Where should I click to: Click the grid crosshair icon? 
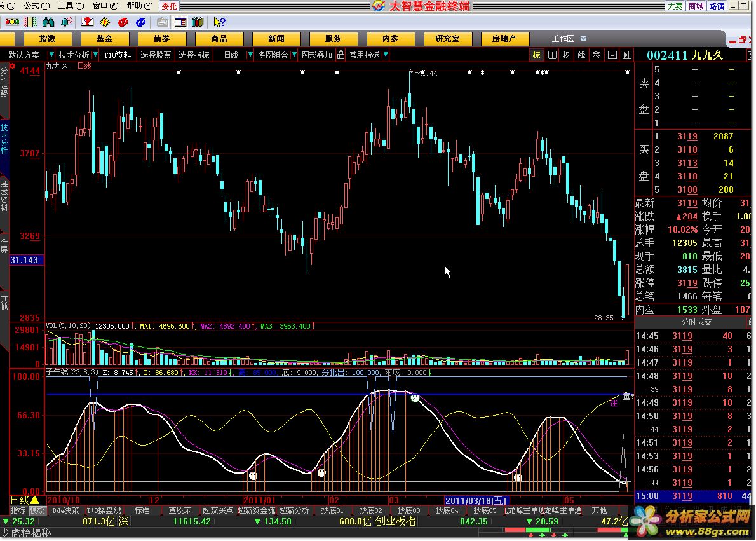point(552,55)
